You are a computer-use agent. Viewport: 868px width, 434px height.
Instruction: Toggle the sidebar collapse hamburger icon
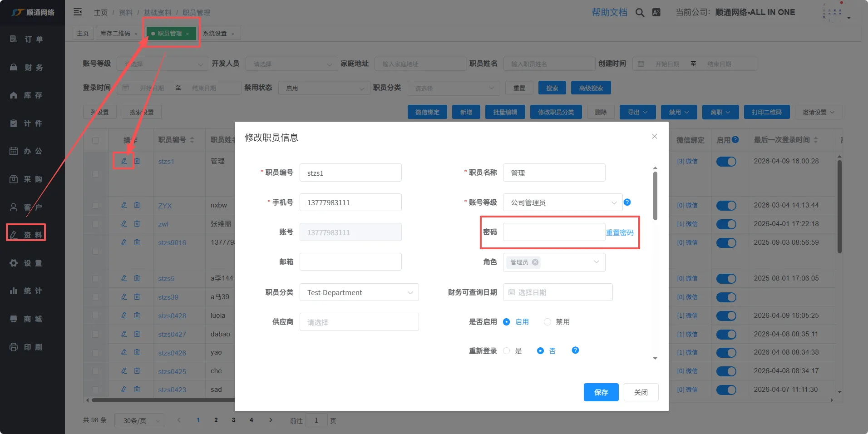coord(78,12)
